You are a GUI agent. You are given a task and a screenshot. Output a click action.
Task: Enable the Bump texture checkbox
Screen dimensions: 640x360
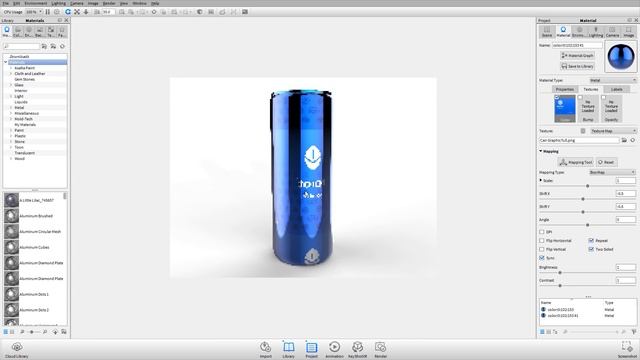[580, 97]
